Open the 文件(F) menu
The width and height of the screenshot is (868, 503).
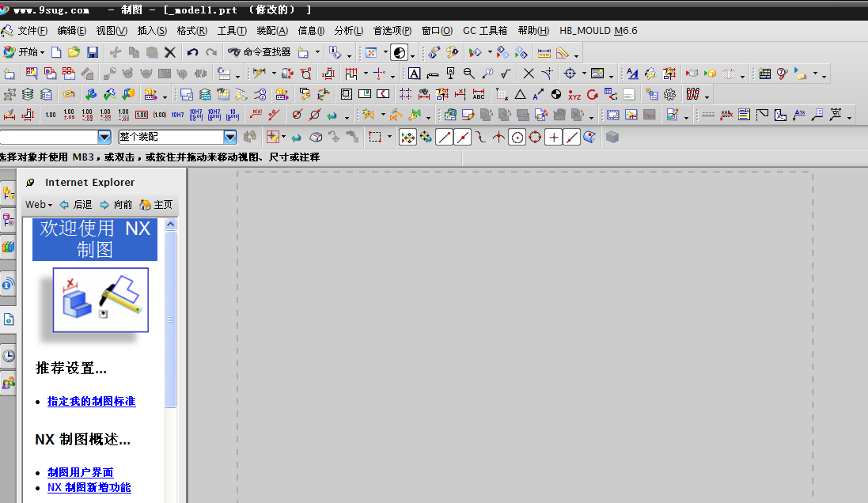coord(32,31)
